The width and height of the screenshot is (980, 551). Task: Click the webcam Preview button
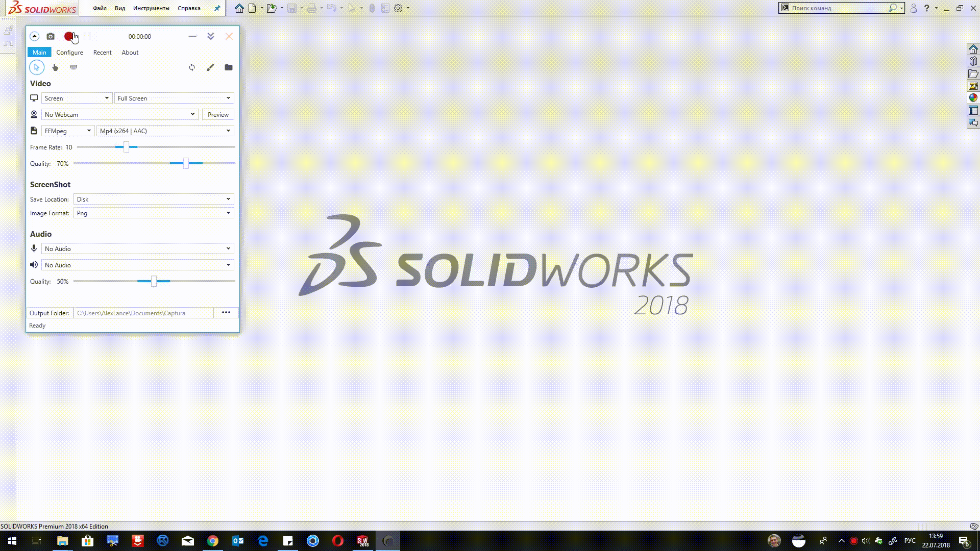point(218,114)
